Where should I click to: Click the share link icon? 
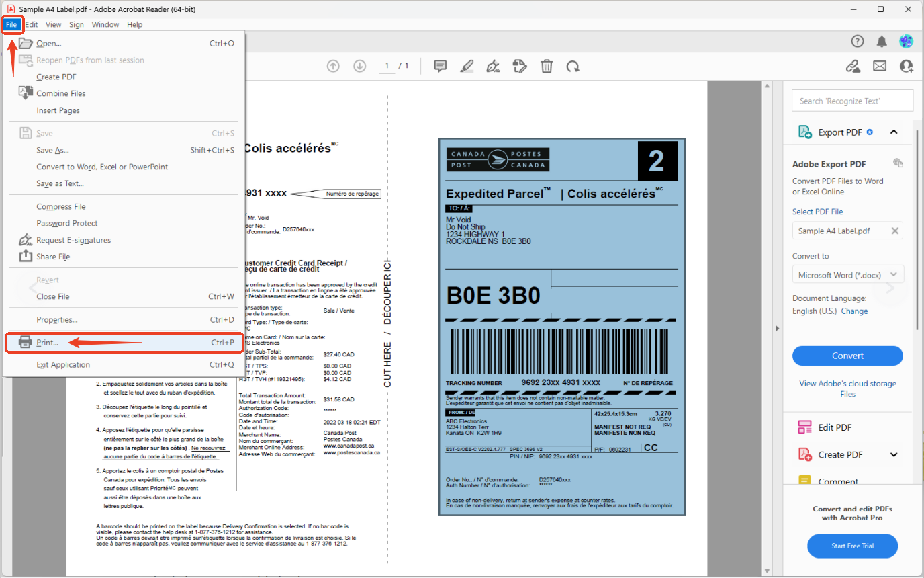[853, 66]
